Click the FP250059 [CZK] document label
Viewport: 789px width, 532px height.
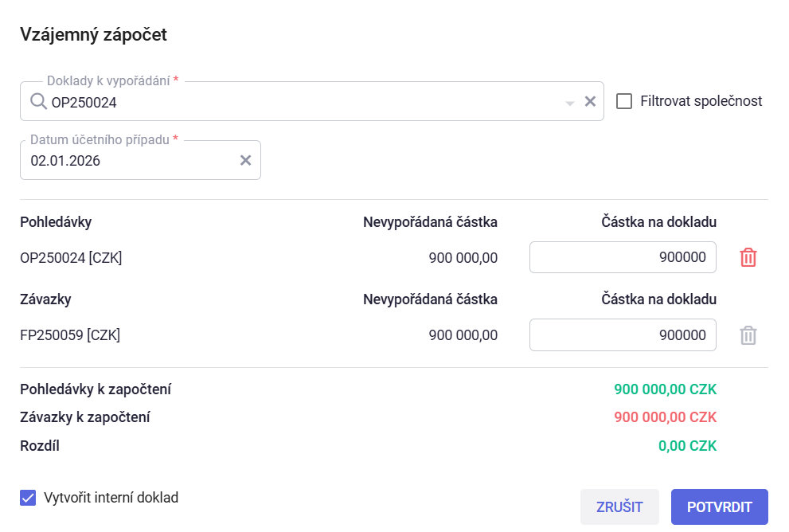tap(70, 335)
